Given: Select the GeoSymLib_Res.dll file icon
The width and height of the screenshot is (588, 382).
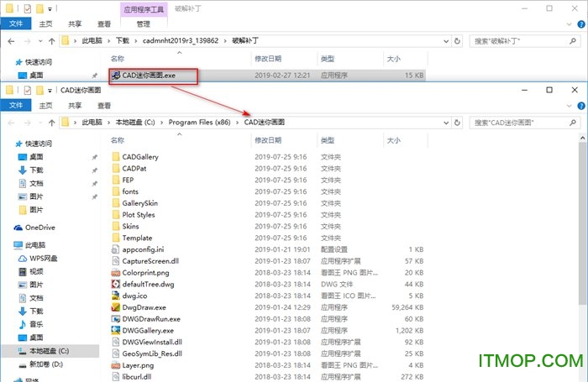Looking at the screenshot, I should coord(116,353).
